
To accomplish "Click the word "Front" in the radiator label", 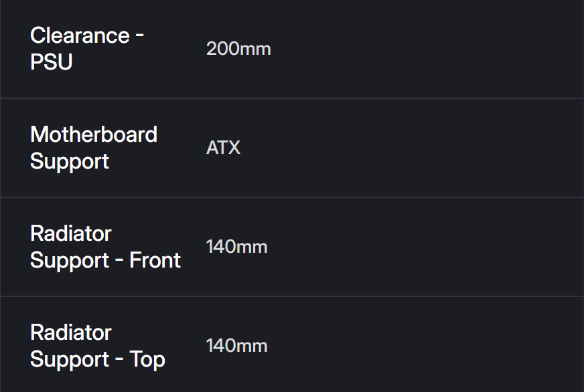I will 155,260.
